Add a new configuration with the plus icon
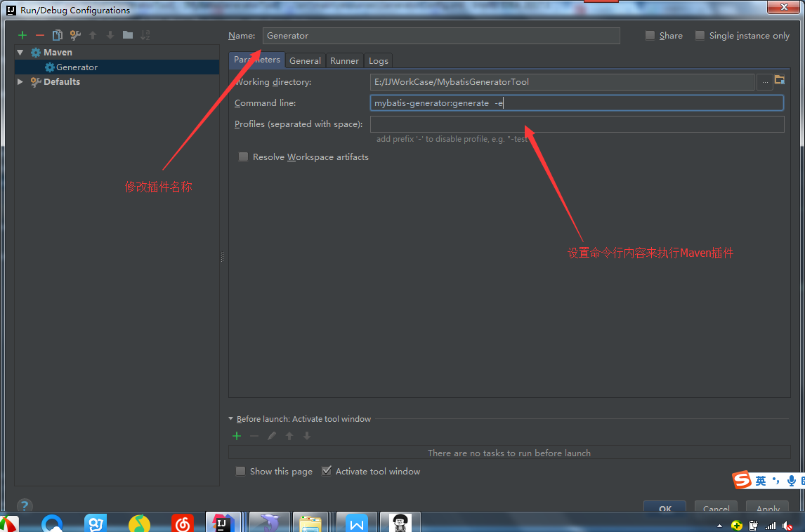 22,35
